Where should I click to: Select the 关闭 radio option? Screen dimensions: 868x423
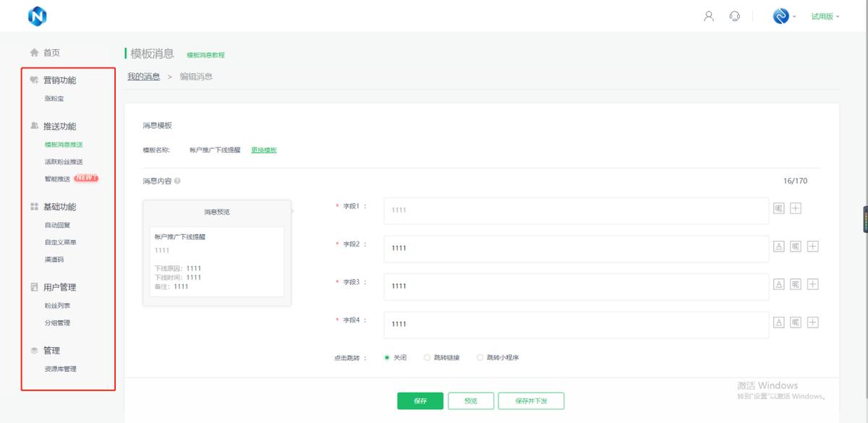click(x=388, y=357)
